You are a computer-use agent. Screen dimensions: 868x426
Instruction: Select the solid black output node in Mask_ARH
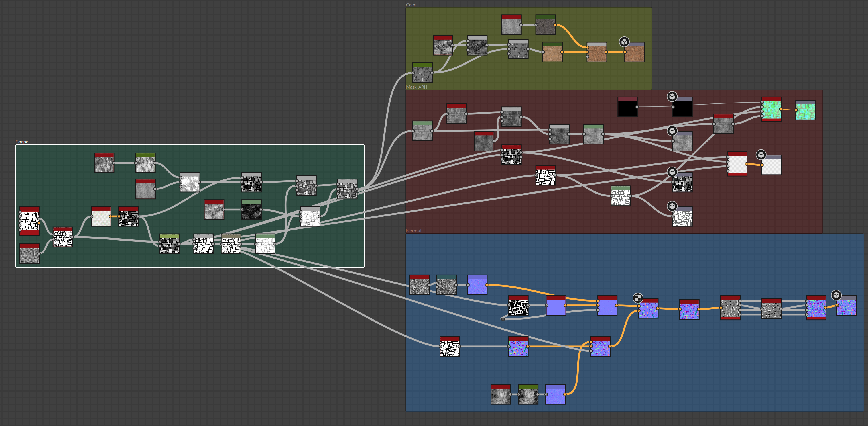coord(682,107)
